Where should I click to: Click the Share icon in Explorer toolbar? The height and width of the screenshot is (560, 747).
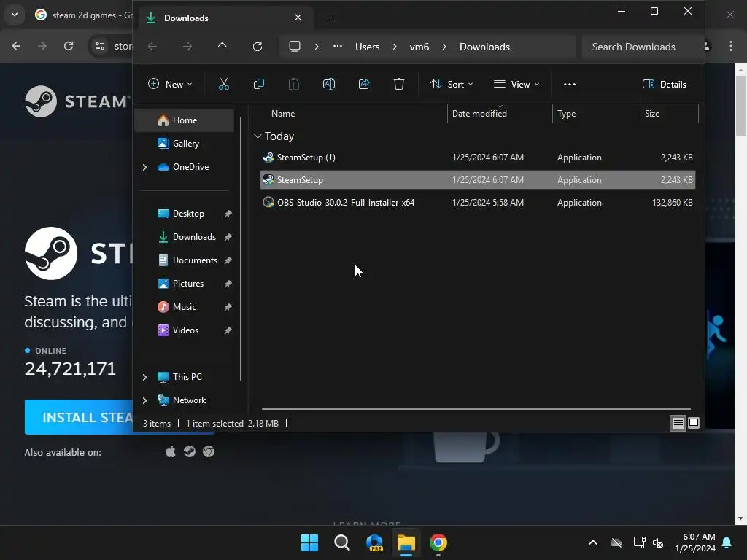click(364, 85)
